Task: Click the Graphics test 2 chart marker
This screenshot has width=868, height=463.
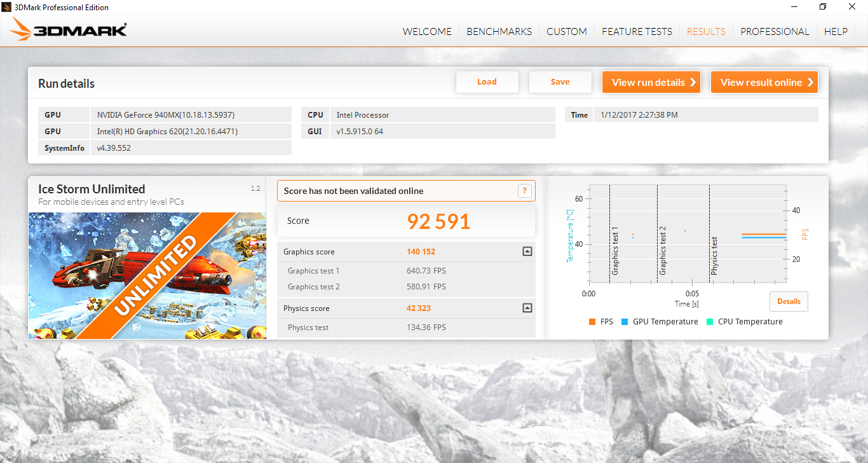Action: point(663,251)
